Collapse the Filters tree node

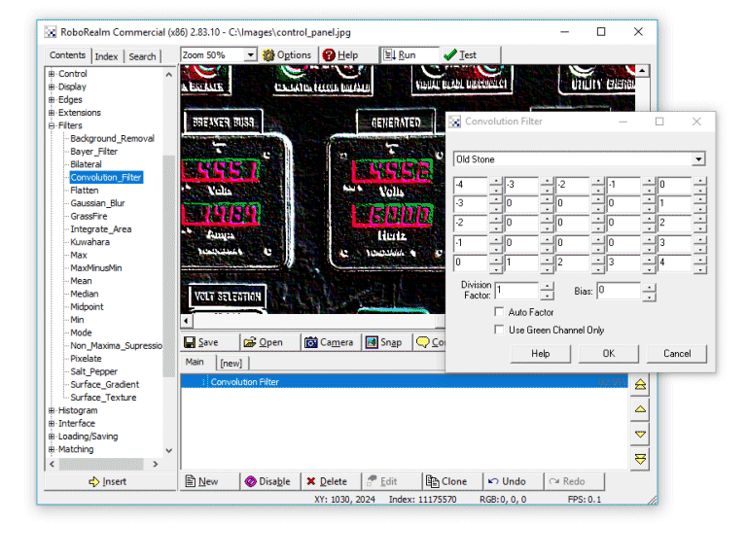pos(52,125)
